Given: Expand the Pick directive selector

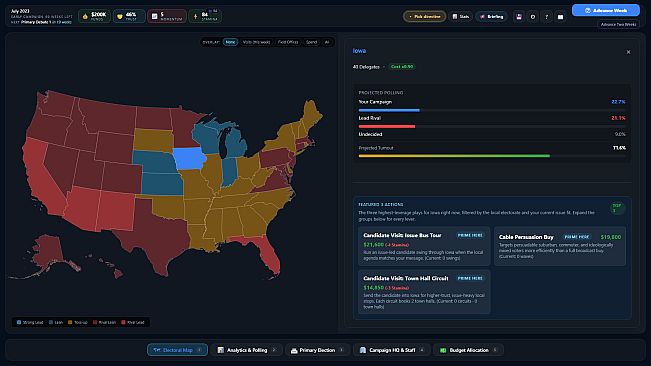Looking at the screenshot, I should (x=424, y=17).
